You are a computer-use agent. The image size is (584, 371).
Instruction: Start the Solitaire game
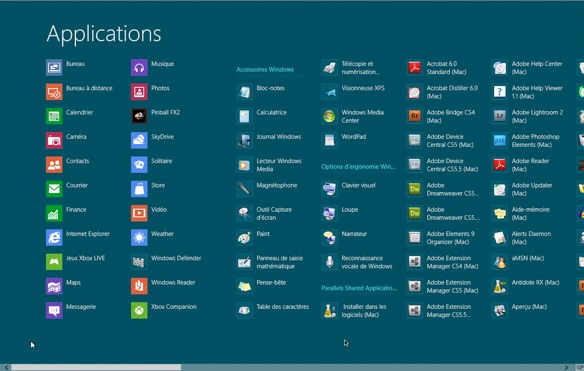click(x=139, y=165)
